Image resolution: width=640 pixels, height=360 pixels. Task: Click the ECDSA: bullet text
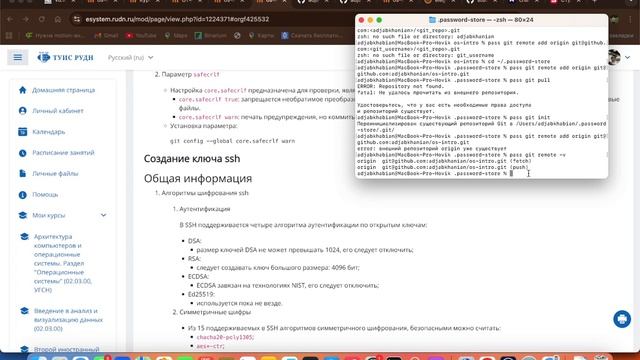198,276
